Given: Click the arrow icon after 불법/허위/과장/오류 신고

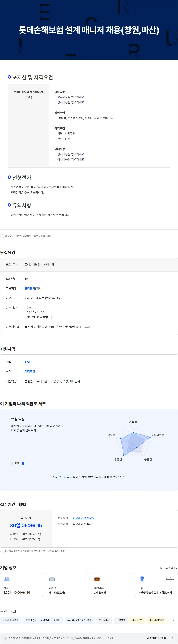Looking at the screenshot, I should (x=173, y=638).
